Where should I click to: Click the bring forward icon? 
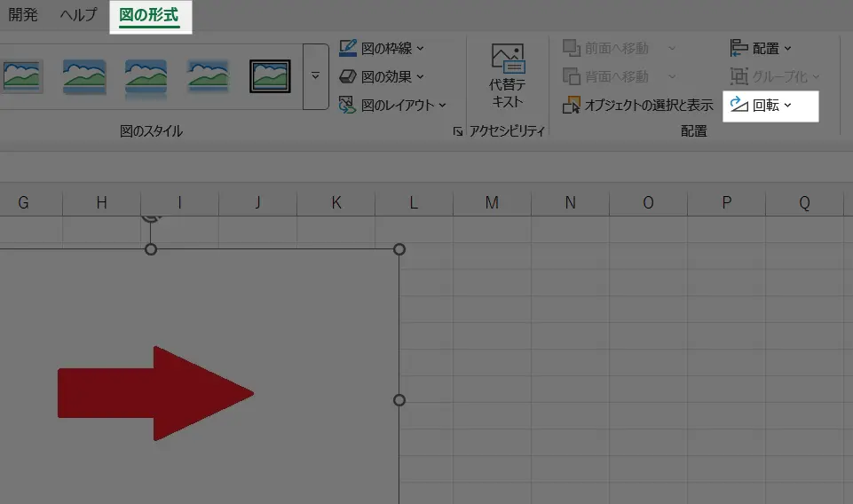[x=572, y=48]
